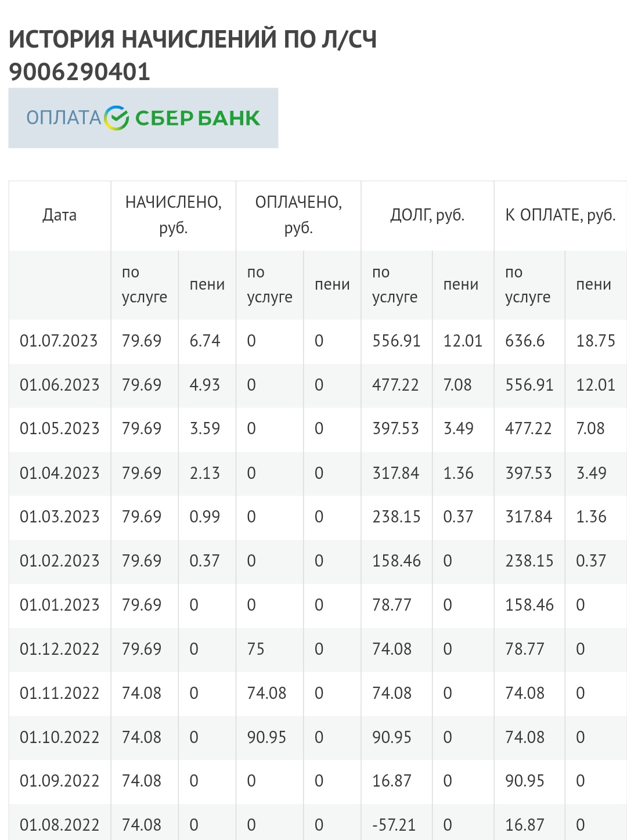Select the ДОЛГ, руб. column header
Screen dimensions: 627x840
pyautogui.click(x=427, y=215)
